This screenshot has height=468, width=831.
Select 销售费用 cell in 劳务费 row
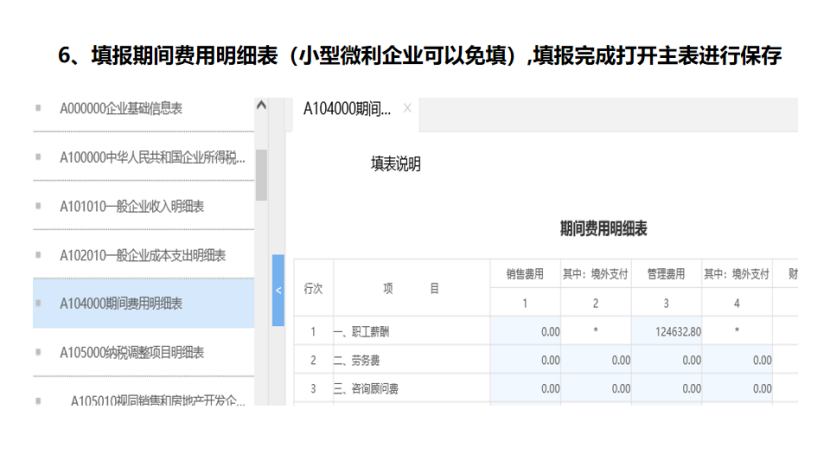[526, 360]
